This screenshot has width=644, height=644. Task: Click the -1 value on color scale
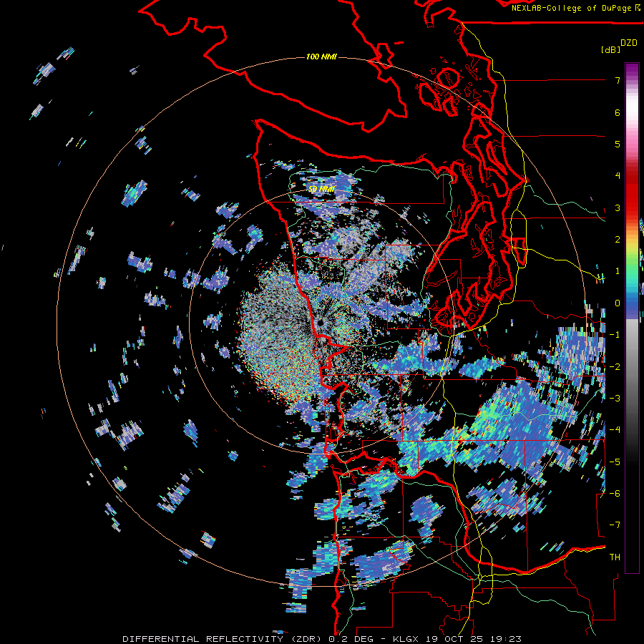coord(615,335)
